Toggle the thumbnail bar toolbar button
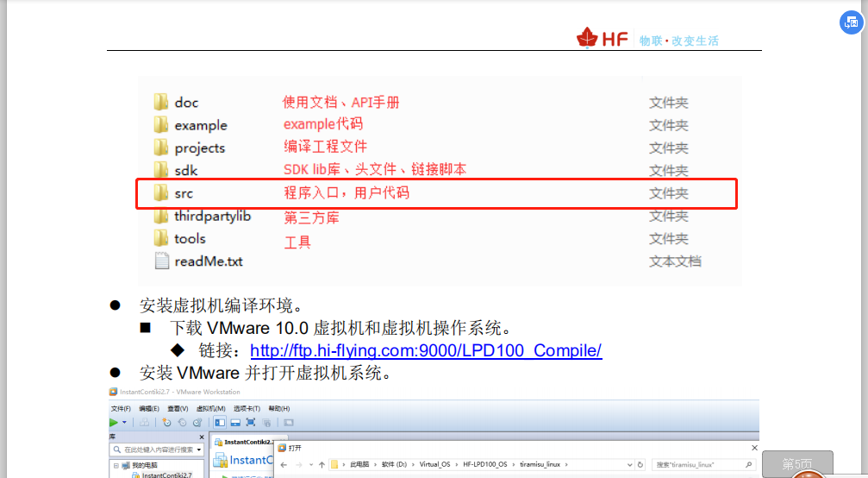 point(235,423)
